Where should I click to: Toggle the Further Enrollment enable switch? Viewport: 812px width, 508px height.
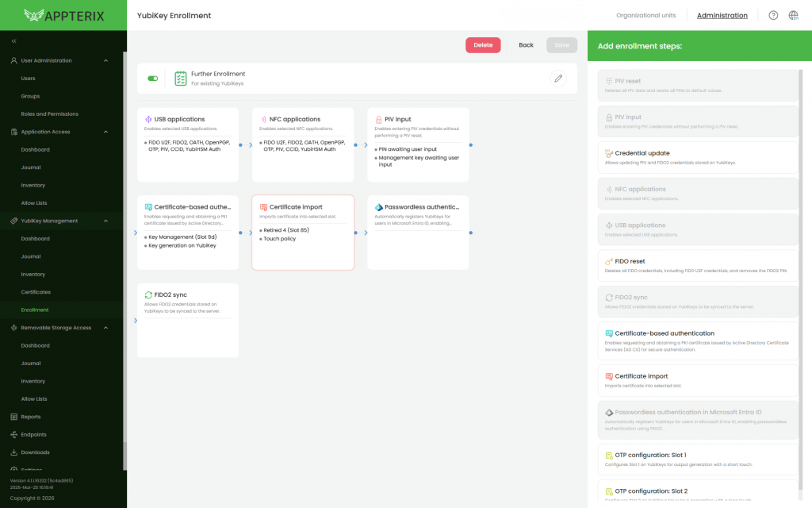coord(153,79)
